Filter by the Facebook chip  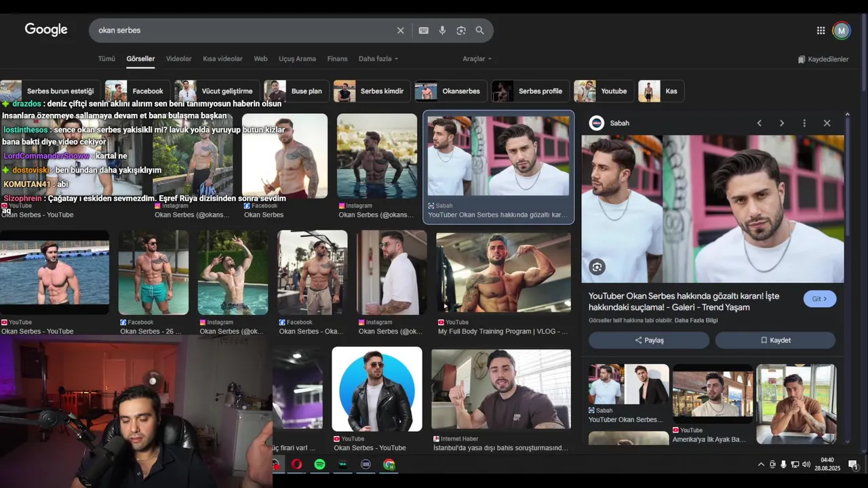click(138, 91)
